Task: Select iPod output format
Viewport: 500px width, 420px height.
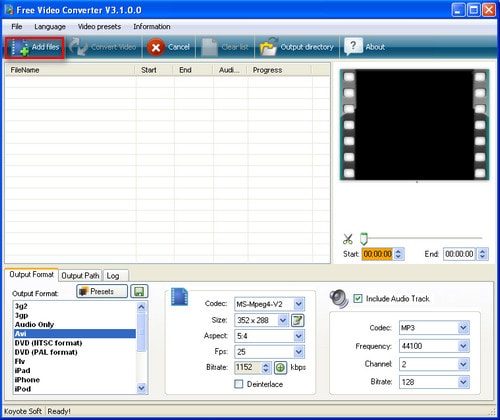Action: (x=75, y=389)
